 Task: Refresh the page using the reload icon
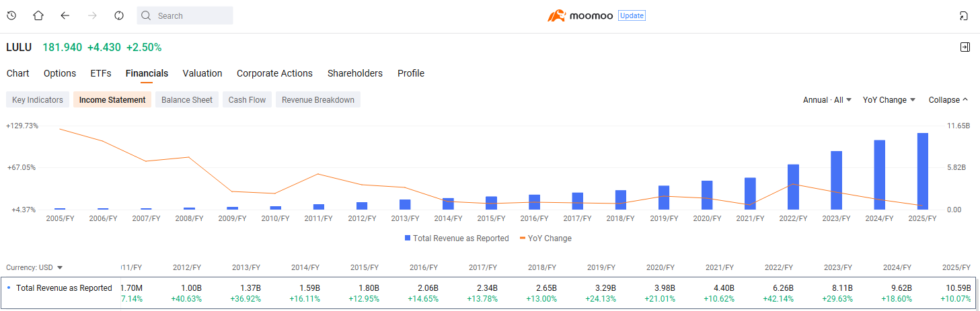(x=119, y=15)
